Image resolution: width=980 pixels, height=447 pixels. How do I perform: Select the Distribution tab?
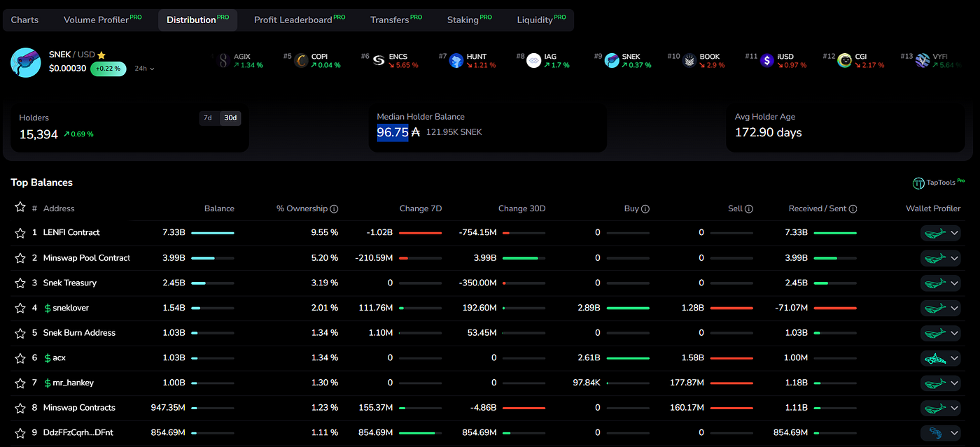click(x=197, y=20)
